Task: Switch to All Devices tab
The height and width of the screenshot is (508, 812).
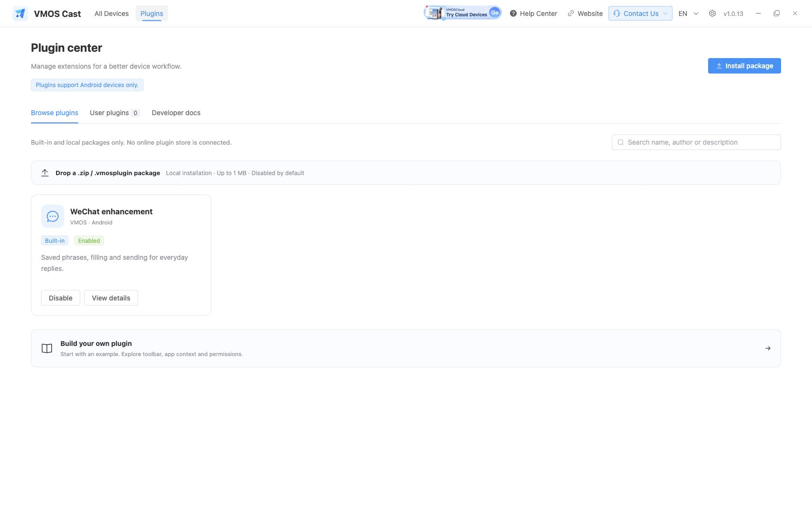Action: coord(112,14)
